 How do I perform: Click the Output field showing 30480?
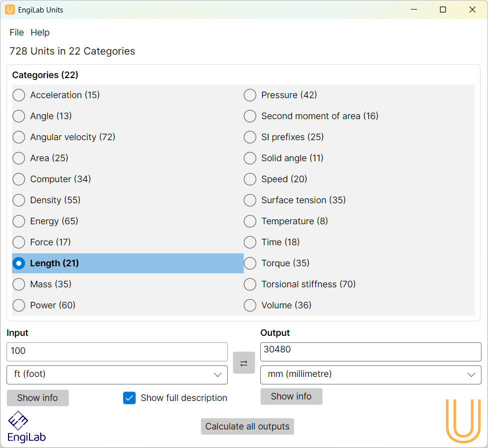click(x=370, y=351)
